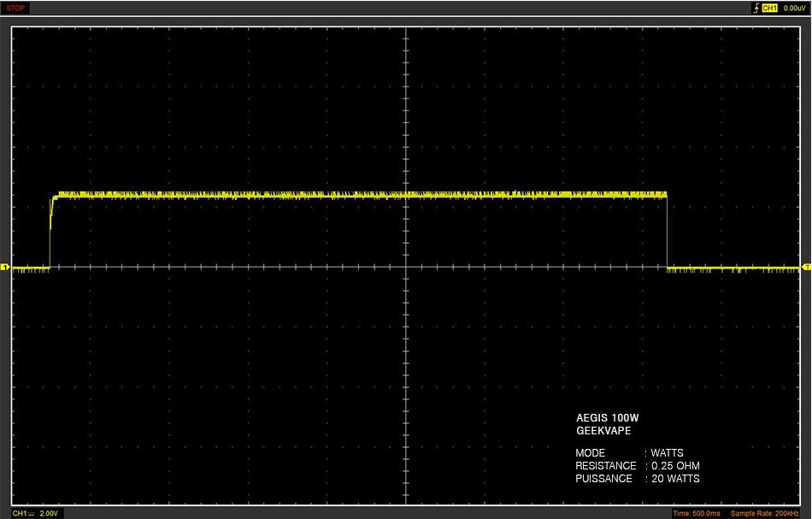812x519 pixels.
Task: Click the DC coupling symbol beside CH1
Action: [x=31, y=514]
